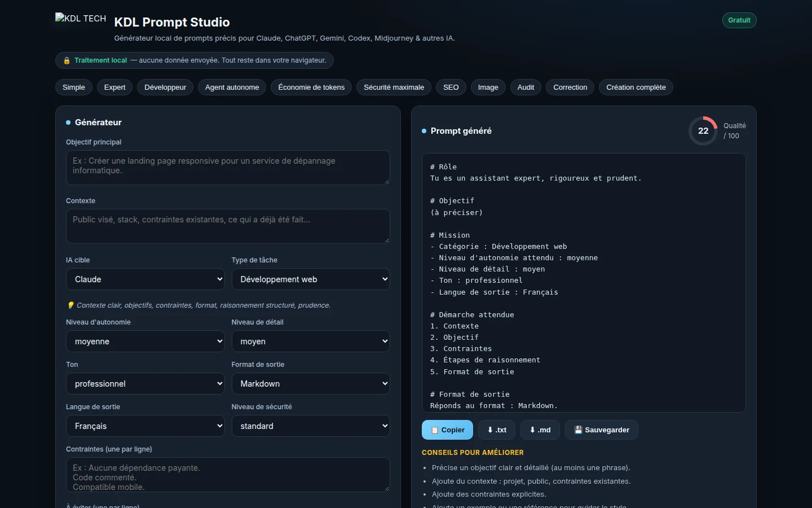Select the SEO preset
This screenshot has height=508, width=812.
pos(451,87)
